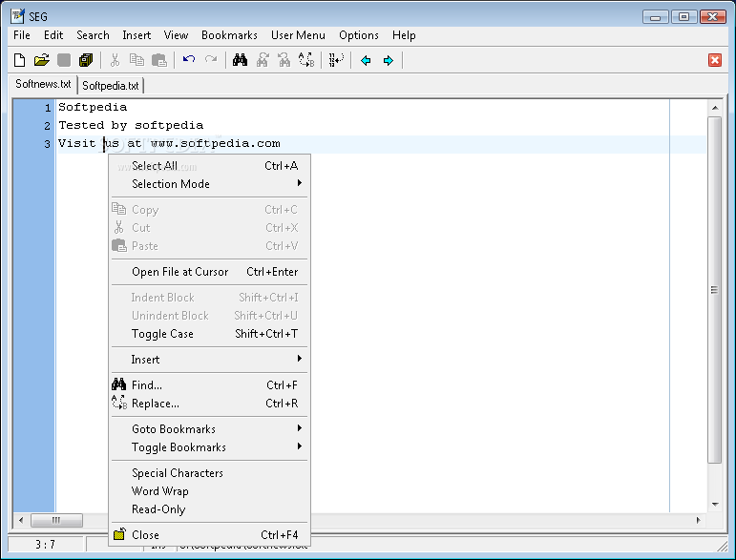
Task: Choose Toggle Case from context menu
Action: 209,334
